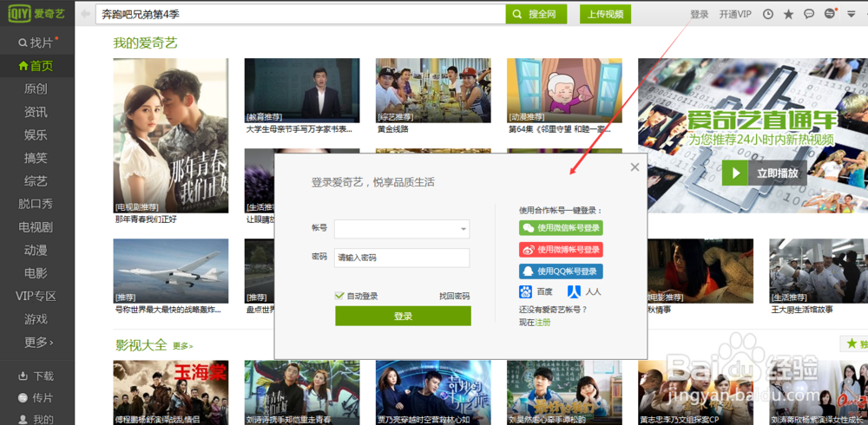The width and height of the screenshot is (868, 425).
Task: Toggle the 自动登录 checkbox
Action: pyautogui.click(x=340, y=296)
